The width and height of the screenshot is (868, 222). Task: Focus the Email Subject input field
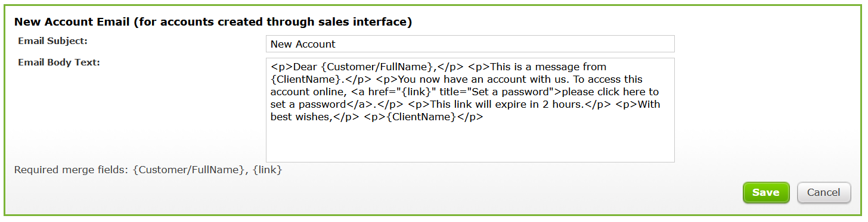[470, 44]
